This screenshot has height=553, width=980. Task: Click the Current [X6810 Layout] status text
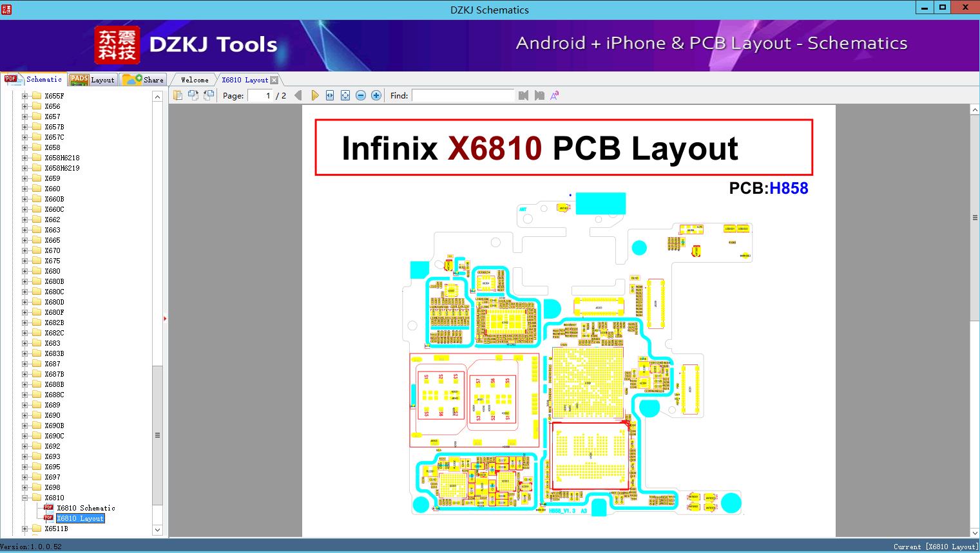(936, 547)
